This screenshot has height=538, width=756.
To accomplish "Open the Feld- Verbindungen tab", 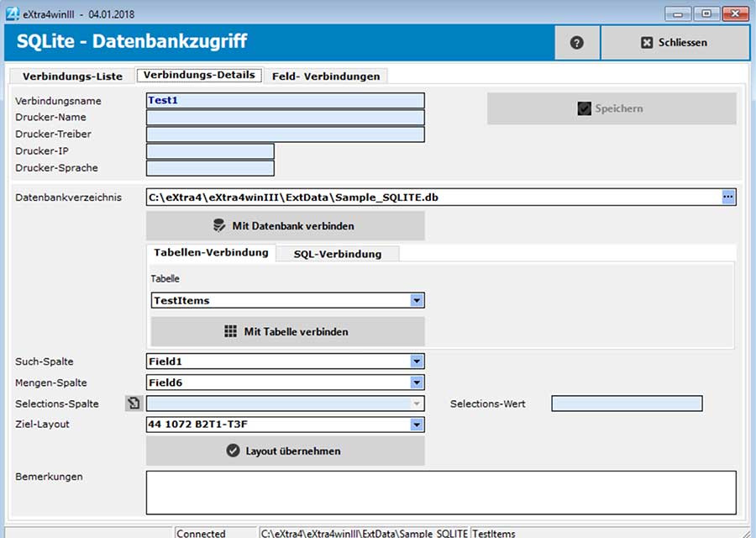I will 326,76.
